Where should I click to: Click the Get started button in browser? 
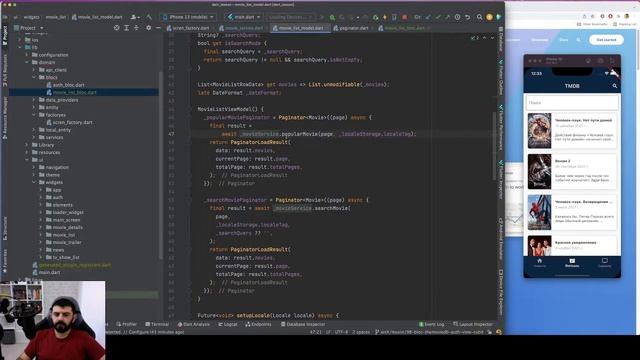pyautogui.click(x=606, y=40)
